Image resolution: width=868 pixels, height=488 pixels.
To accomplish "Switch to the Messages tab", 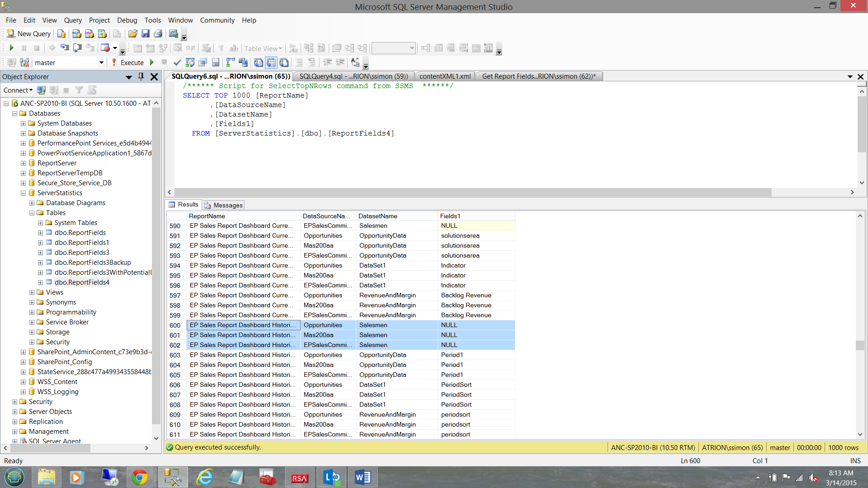I will point(224,205).
